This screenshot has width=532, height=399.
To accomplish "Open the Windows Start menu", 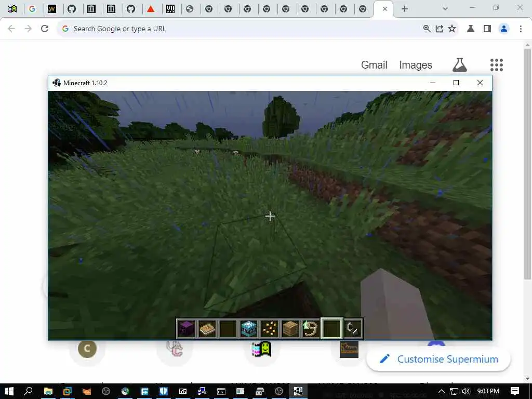I will coord(9,391).
